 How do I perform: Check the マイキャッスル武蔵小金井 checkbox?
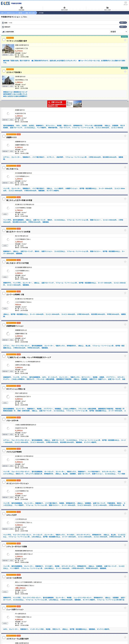[4, 39]
